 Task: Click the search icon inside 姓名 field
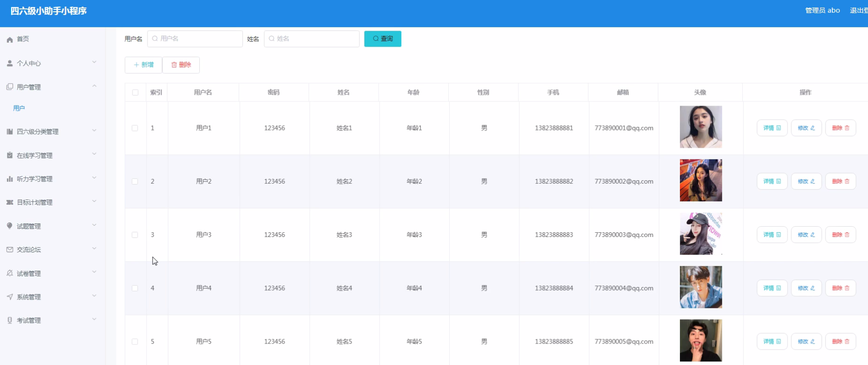click(271, 39)
